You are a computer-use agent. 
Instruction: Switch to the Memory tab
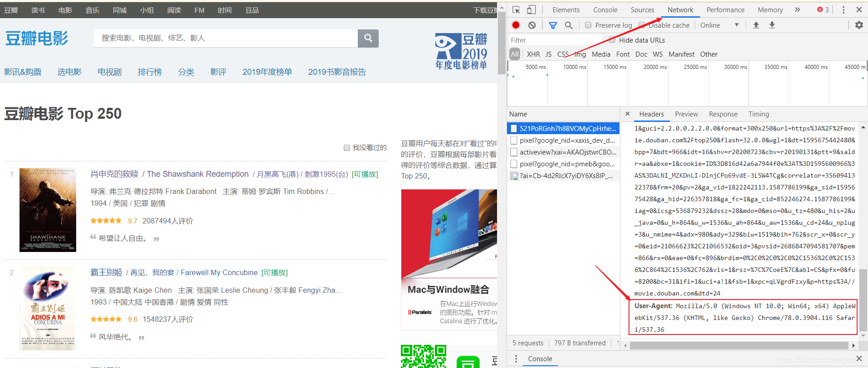tap(770, 10)
